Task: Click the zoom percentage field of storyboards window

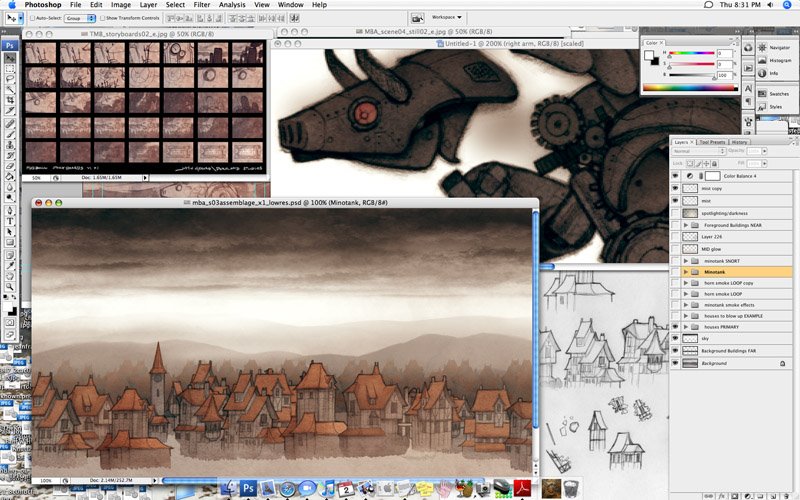Action: click(36, 178)
